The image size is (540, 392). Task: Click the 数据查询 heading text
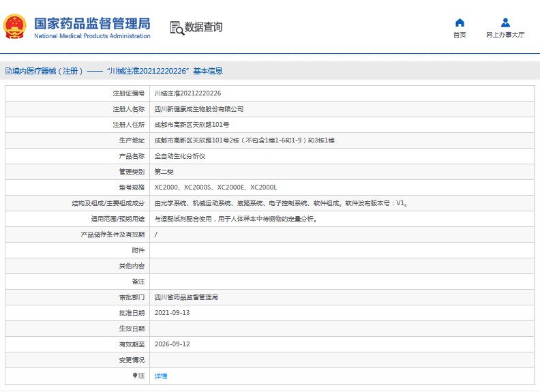point(203,27)
